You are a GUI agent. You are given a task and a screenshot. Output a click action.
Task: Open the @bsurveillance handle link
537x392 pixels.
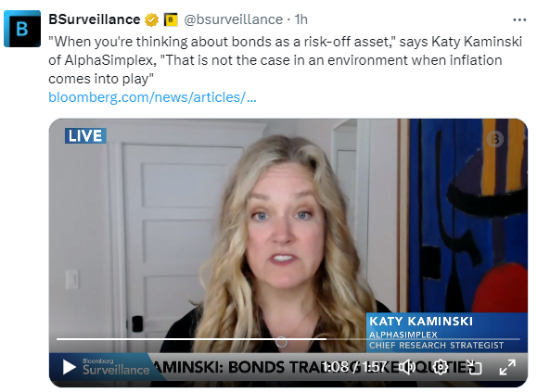pos(233,19)
